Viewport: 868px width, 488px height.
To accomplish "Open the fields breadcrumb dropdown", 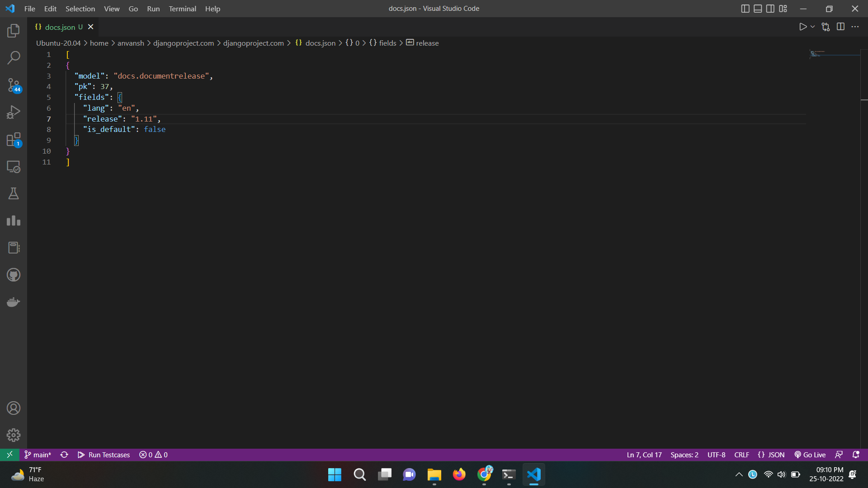I will pos(387,43).
